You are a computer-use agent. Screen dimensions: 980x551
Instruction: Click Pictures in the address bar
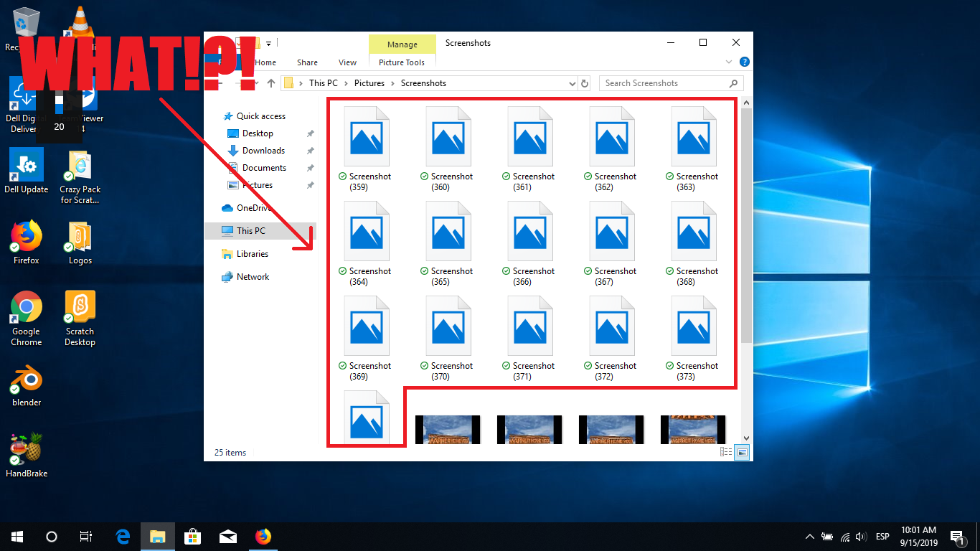(x=369, y=83)
